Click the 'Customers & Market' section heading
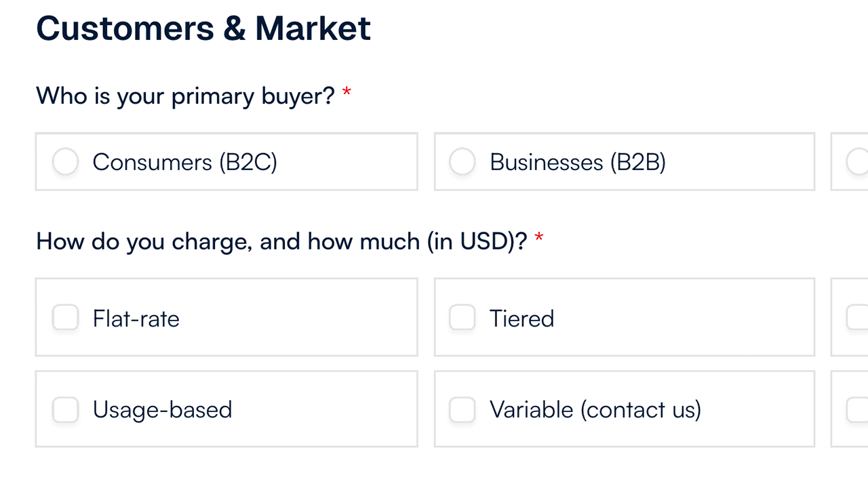This screenshot has height=488, width=868. (x=203, y=28)
